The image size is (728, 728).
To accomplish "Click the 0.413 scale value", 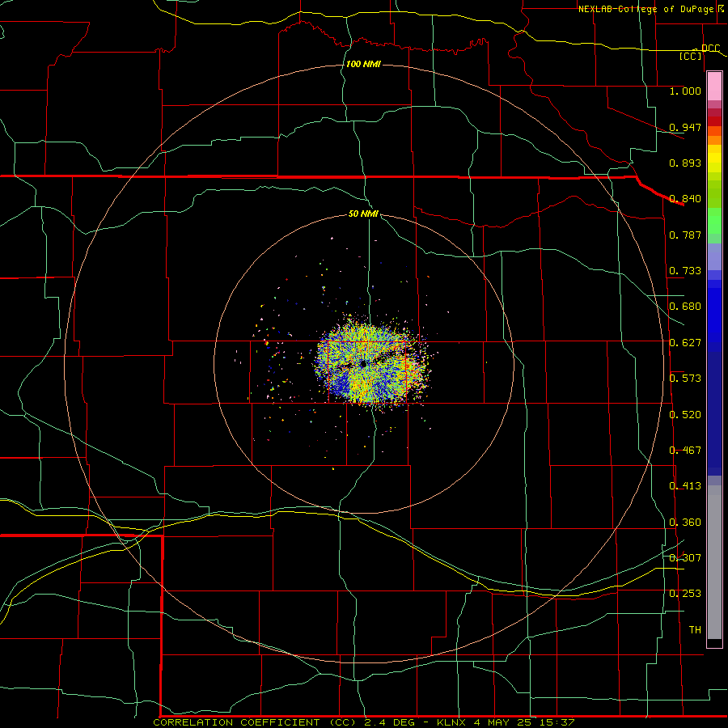I will [685, 486].
